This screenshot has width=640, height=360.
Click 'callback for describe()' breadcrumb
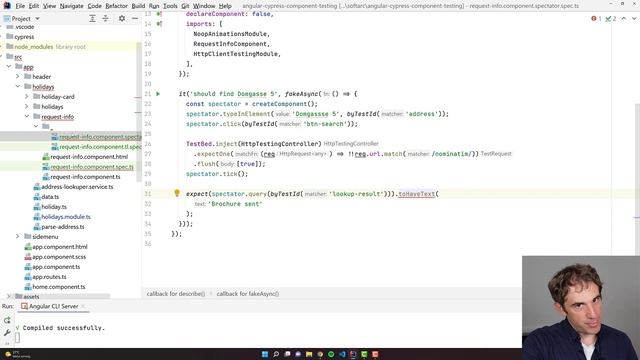(176, 293)
